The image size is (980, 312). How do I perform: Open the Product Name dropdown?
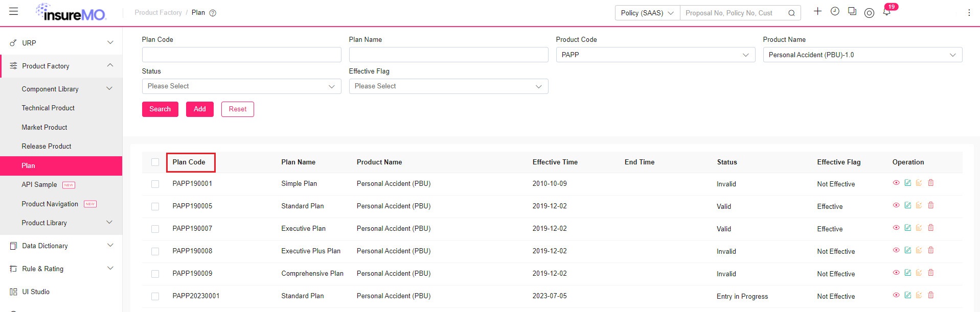tap(862, 55)
